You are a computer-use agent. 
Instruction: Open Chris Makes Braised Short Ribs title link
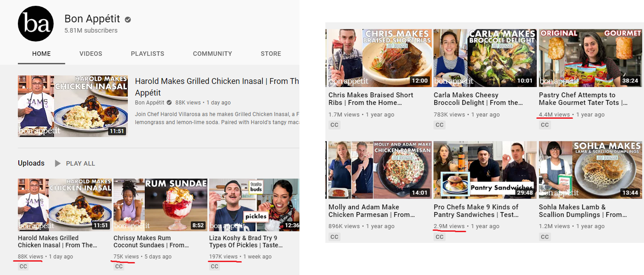point(370,99)
